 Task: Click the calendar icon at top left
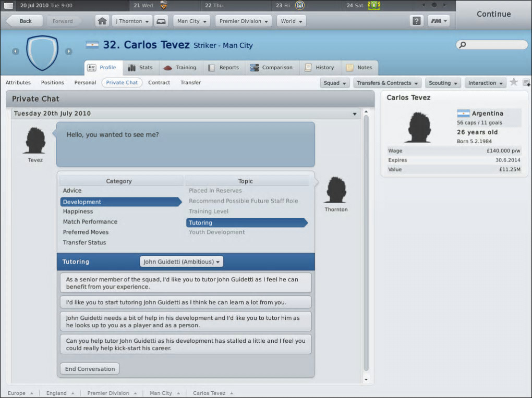(8, 5)
